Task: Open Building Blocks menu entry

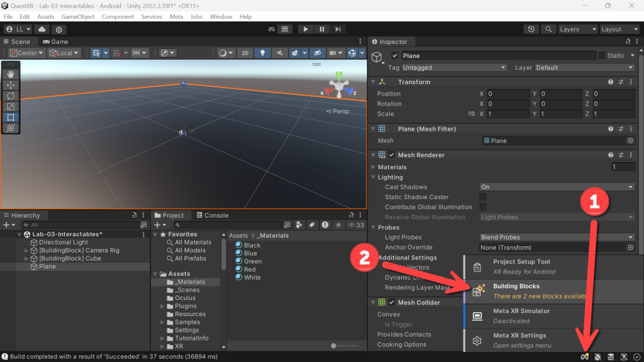Action: pyautogui.click(x=554, y=291)
